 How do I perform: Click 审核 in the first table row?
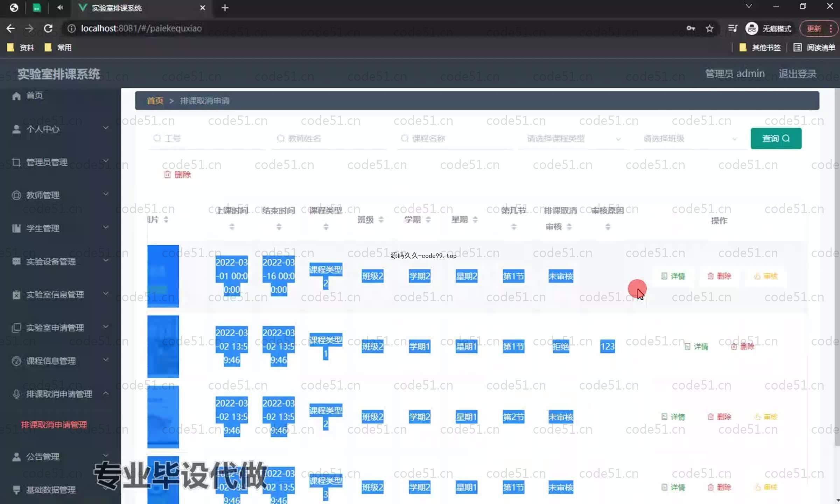(766, 276)
